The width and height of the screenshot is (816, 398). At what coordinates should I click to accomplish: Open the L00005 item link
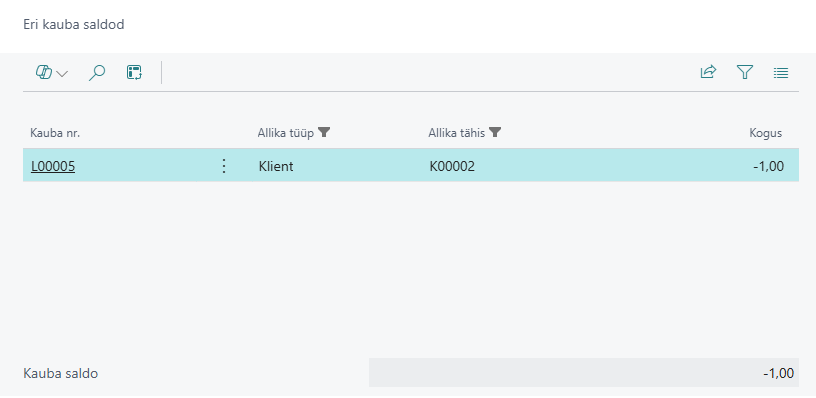[53, 166]
